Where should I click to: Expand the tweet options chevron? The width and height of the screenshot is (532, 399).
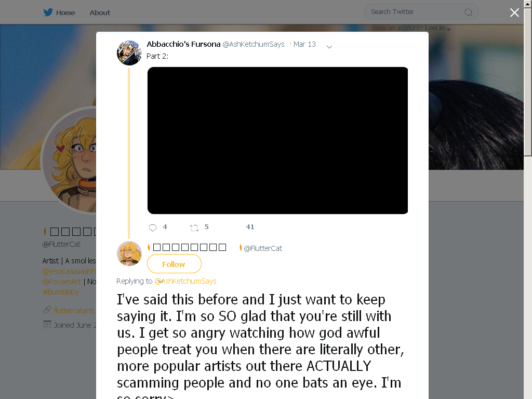(329, 47)
